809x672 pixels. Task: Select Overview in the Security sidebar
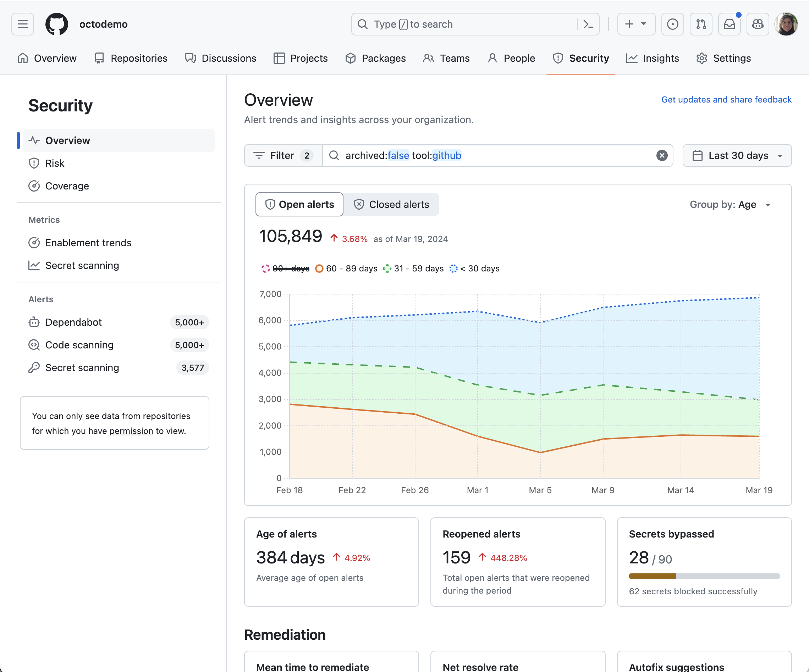pyautogui.click(x=119, y=141)
